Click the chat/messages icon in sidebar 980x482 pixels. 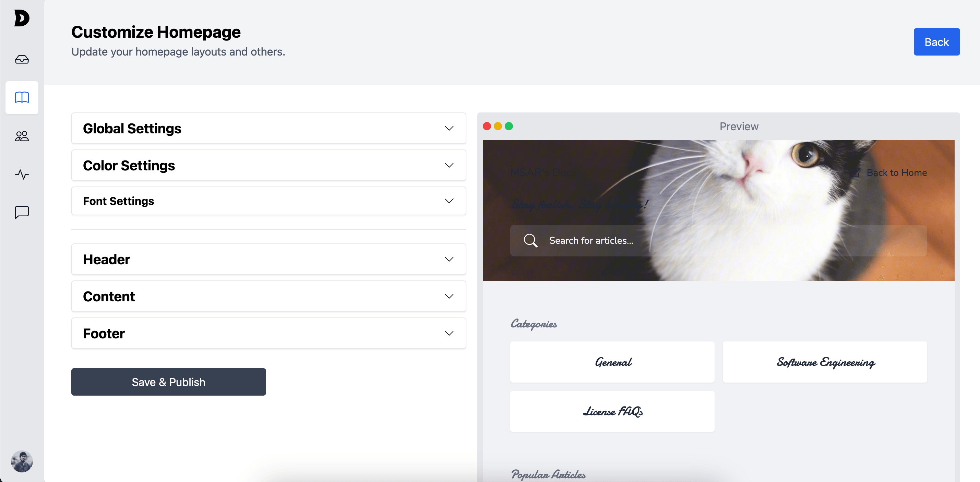tap(22, 213)
